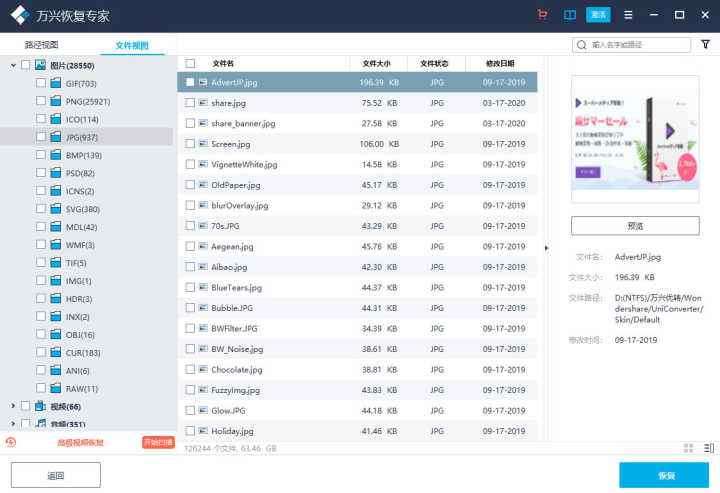Select the HDR(3) folder icon
Image resolution: width=720 pixels, height=493 pixels.
56,298
